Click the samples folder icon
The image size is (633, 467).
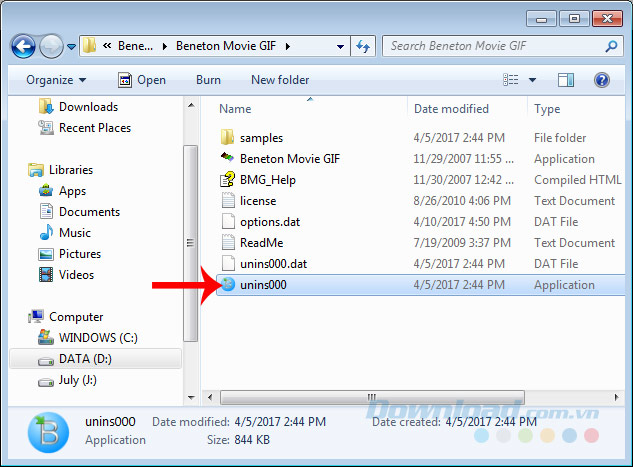pos(228,137)
